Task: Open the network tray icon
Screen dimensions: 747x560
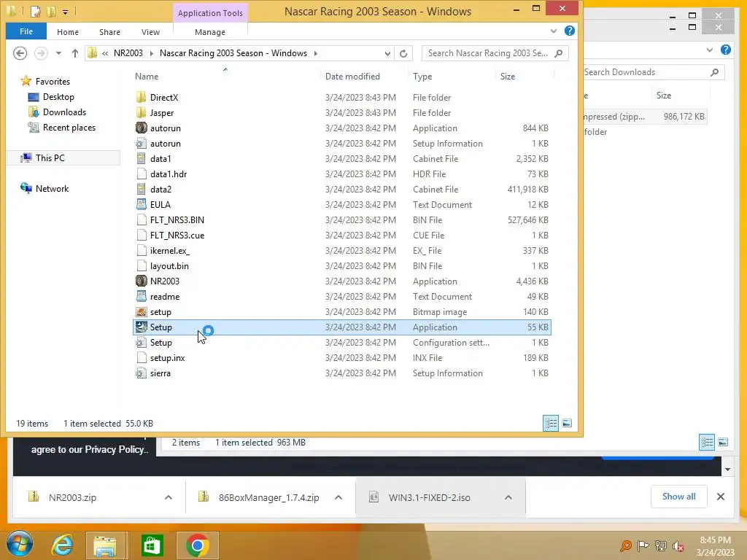Action: pyautogui.click(x=661, y=545)
